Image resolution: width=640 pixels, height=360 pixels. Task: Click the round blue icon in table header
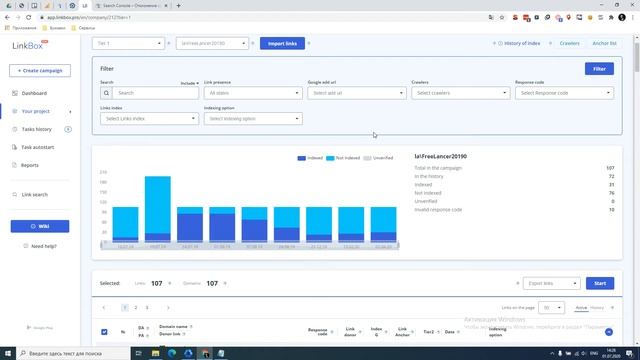click(x=609, y=332)
